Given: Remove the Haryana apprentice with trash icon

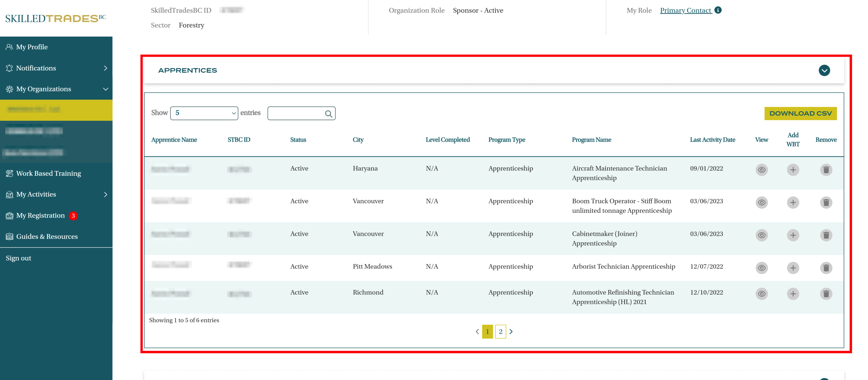Looking at the screenshot, I should click(x=826, y=170).
